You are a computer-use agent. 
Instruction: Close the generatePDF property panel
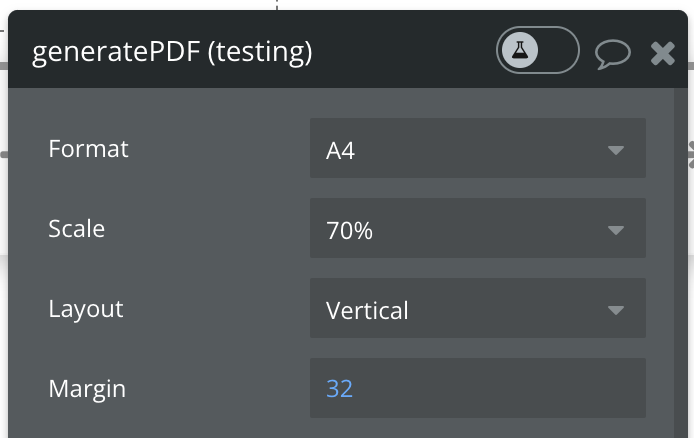(x=663, y=53)
